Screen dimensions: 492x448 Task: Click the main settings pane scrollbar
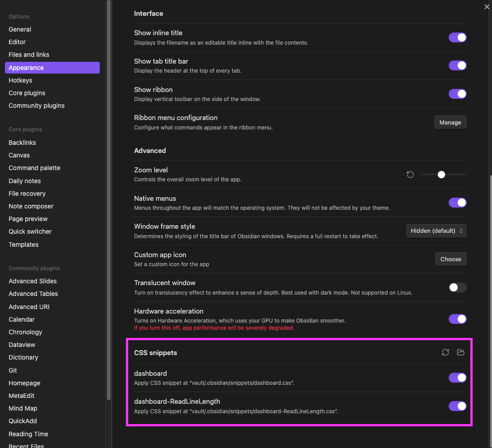491,310
